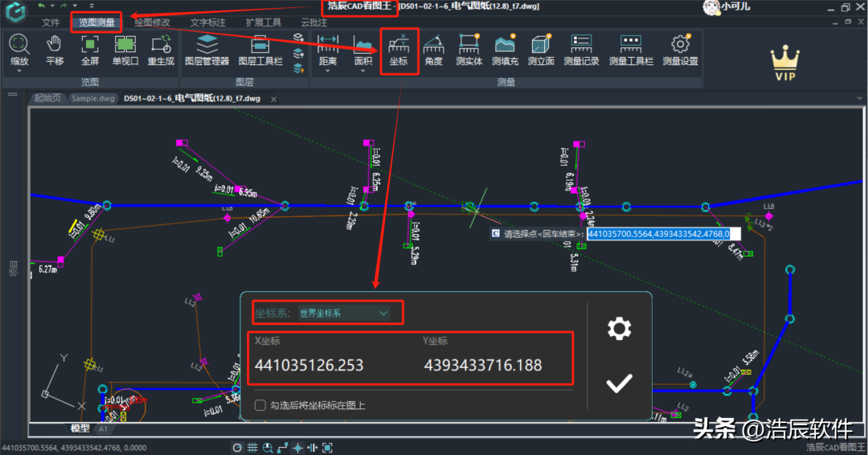868x455 pixels.
Task: Switch to the 绘图修改 ribbon tab
Action: point(152,23)
